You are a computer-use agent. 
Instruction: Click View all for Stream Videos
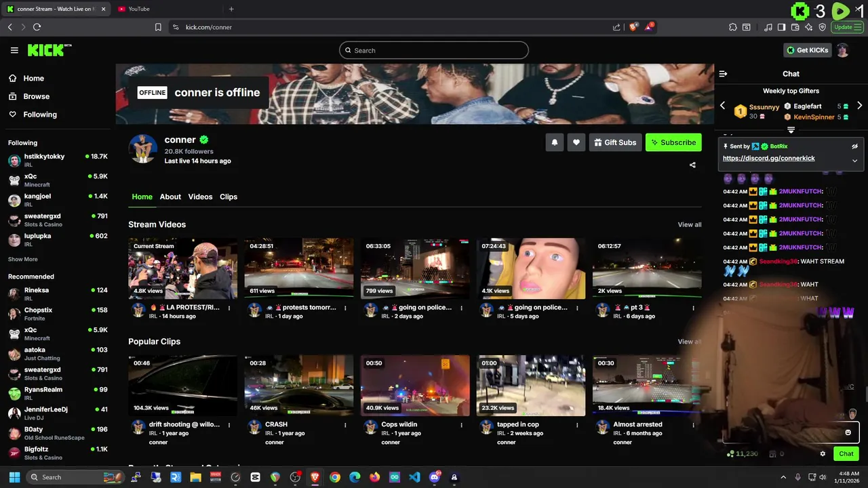[x=689, y=224]
